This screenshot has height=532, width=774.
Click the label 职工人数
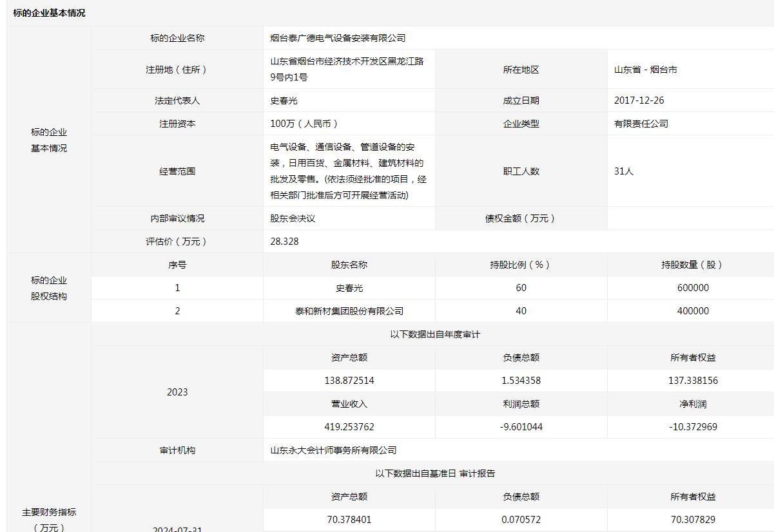point(521,171)
